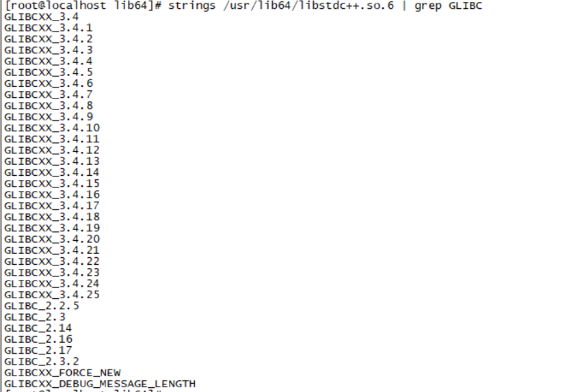Select the GLIBCXX_3.4.5 text line

pyautogui.click(x=49, y=73)
